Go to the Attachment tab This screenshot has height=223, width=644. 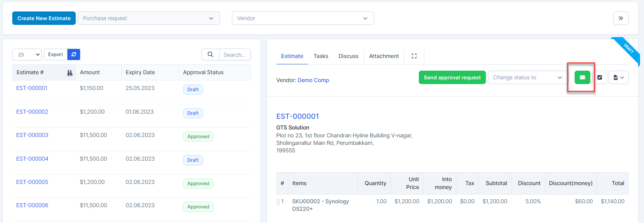coord(384,56)
